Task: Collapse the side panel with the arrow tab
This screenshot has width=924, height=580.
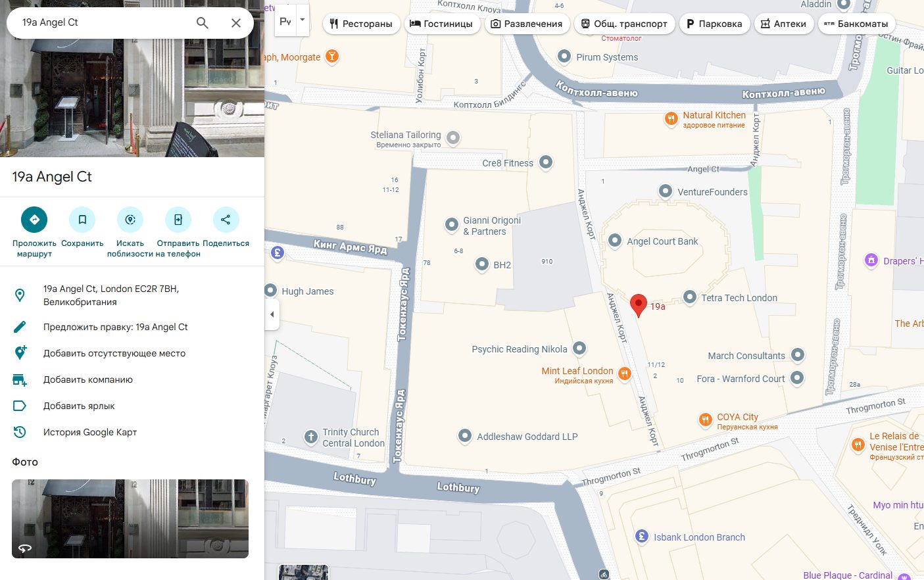Action: (272, 314)
